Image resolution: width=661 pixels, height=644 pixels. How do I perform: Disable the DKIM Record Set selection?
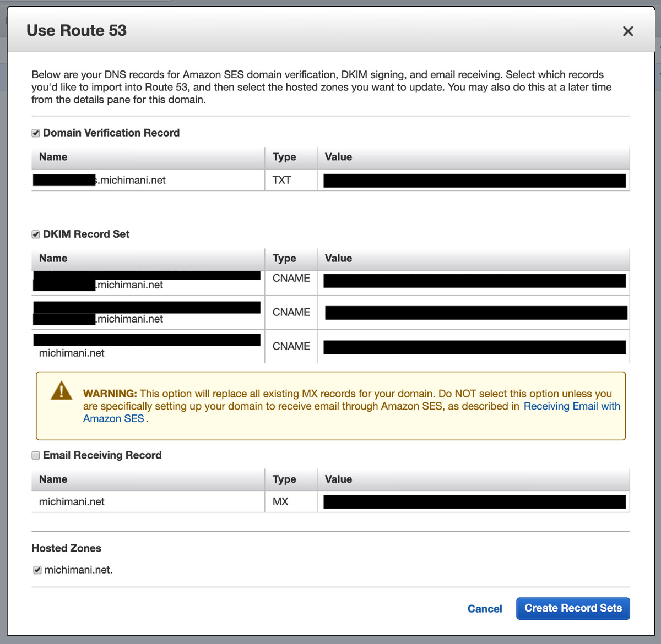[x=35, y=234]
